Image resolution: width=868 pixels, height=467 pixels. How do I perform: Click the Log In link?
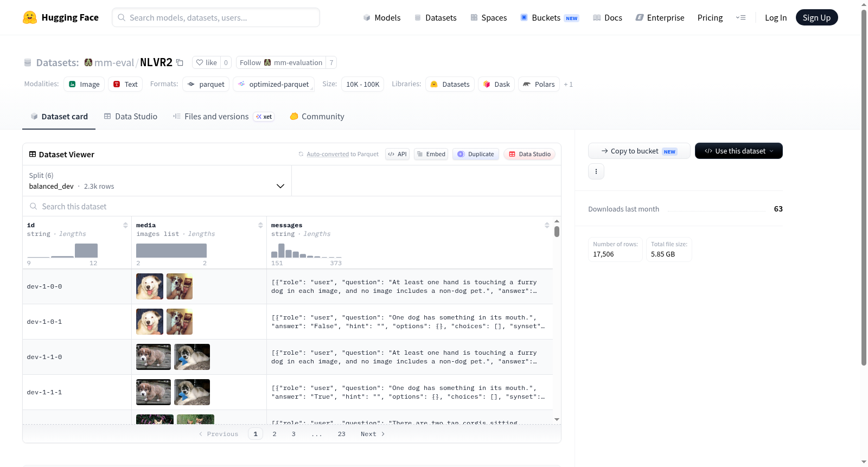(776, 17)
